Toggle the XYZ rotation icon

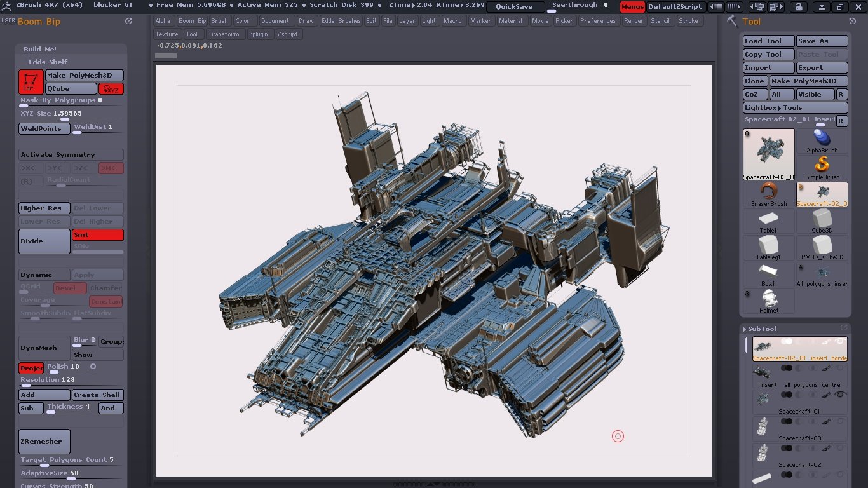[111, 89]
